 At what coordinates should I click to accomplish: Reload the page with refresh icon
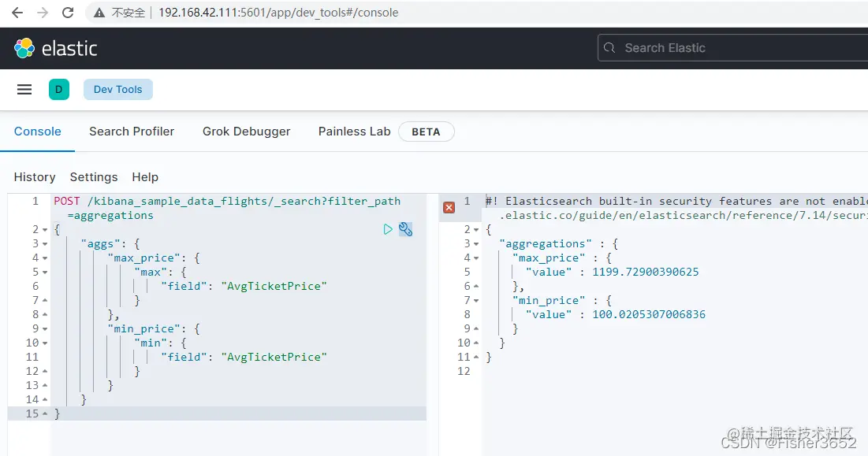(68, 13)
